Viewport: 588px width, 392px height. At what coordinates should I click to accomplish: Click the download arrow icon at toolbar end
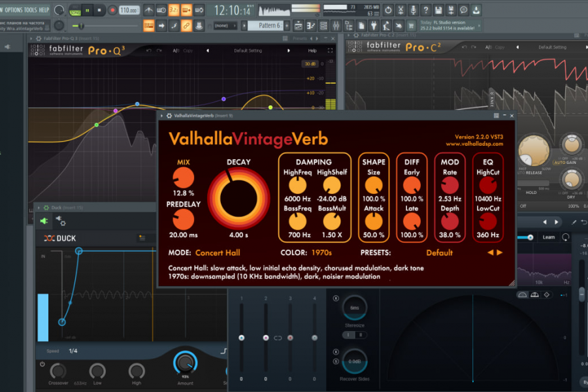point(476,10)
